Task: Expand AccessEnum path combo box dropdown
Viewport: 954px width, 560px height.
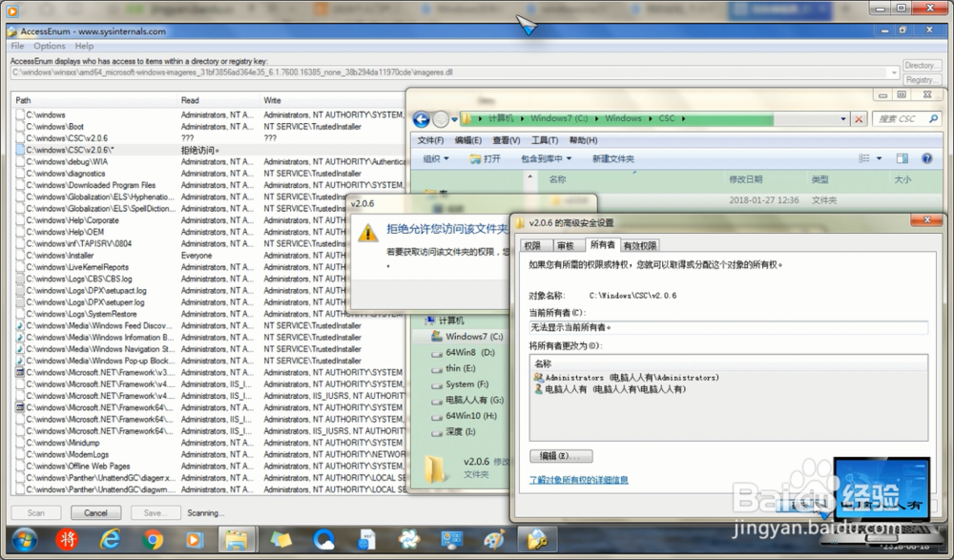Action: click(x=893, y=73)
